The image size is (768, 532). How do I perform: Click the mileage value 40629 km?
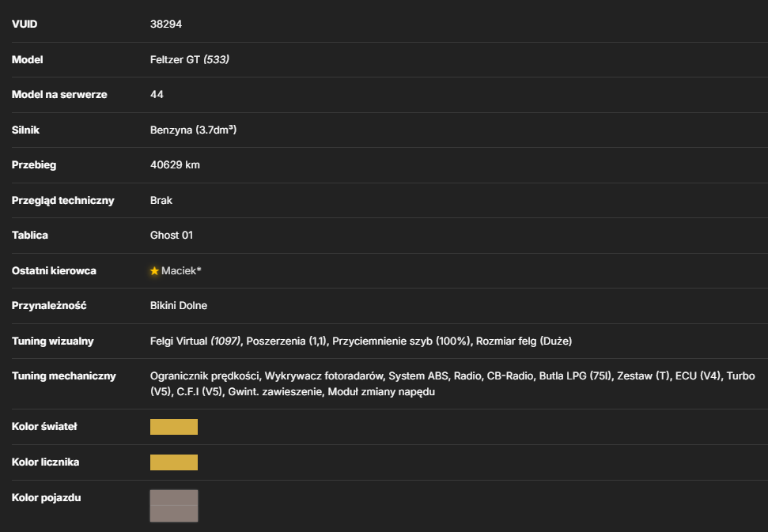coord(175,165)
